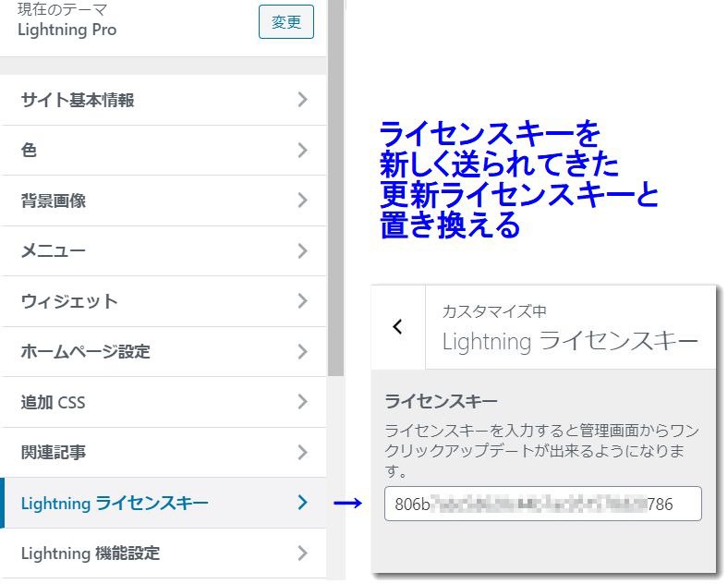Expand chevron on the 背景画像 row
The height and width of the screenshot is (584, 728).
pos(302,201)
